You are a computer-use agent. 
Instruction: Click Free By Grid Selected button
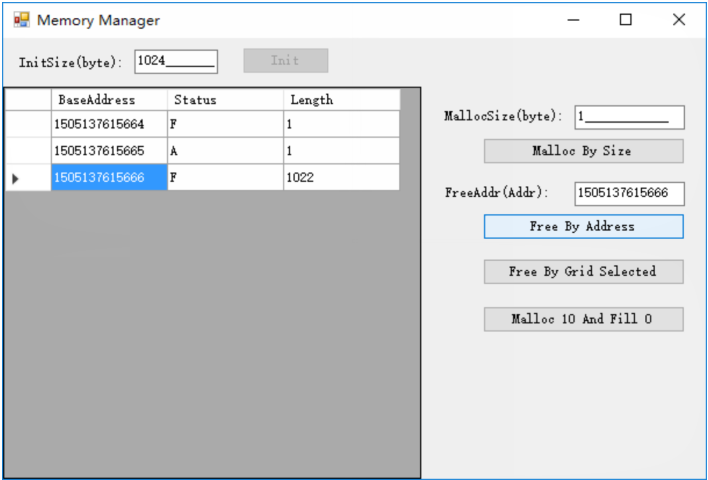point(583,271)
